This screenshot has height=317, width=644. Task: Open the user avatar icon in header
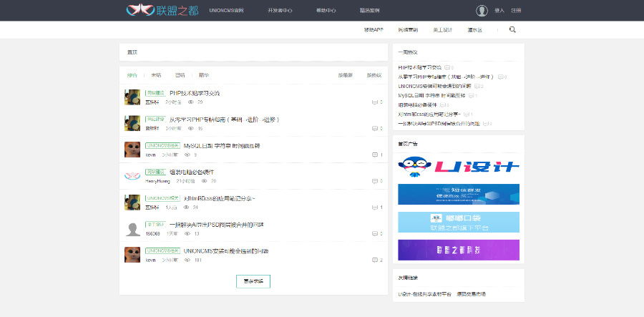click(482, 11)
